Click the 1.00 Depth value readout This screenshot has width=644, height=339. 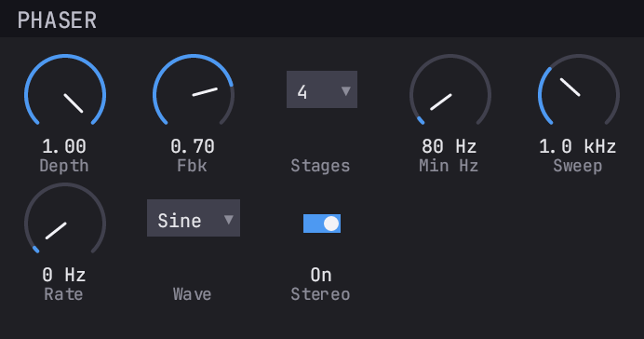64,147
